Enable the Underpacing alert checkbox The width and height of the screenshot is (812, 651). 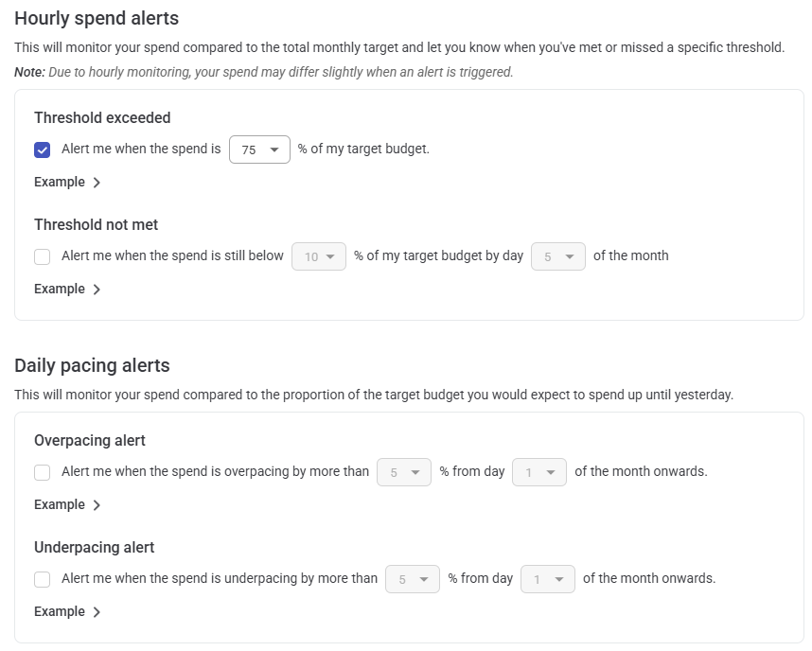pyautogui.click(x=42, y=578)
